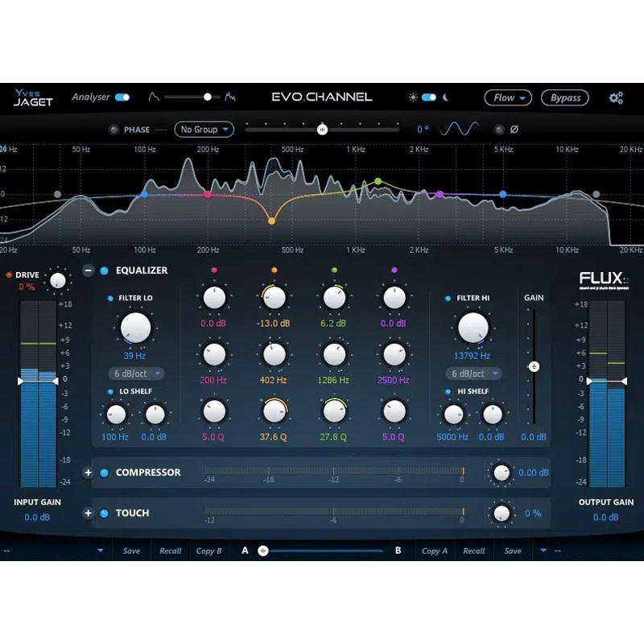The height and width of the screenshot is (644, 644).
Task: Click the A/B morph slider handle
Action: [x=263, y=551]
